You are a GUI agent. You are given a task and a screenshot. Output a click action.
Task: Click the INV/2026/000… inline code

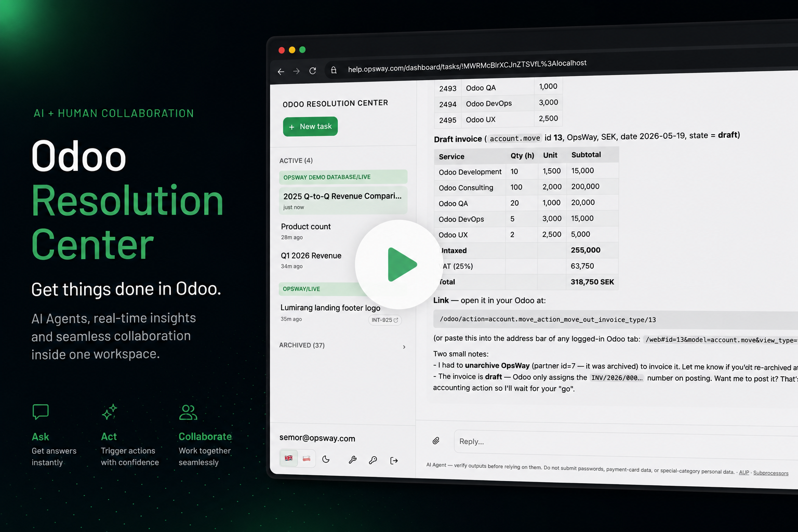click(617, 378)
